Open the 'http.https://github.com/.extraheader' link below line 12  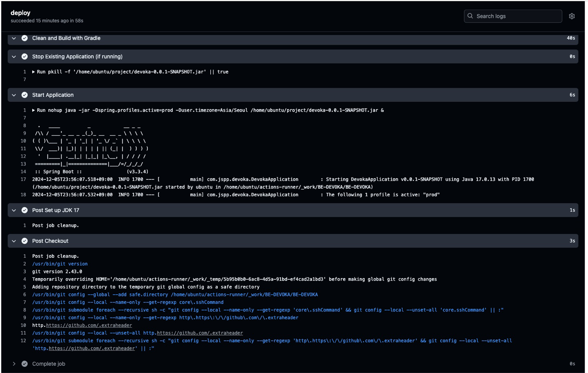tap(92, 348)
